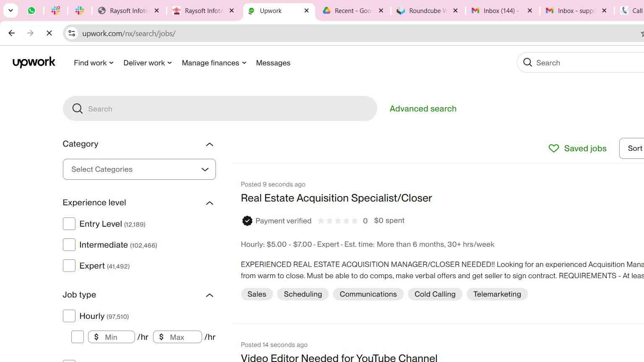This screenshot has width=644, height=362.
Task: Close the first Raysoft Infotech tab
Action: 157,10
